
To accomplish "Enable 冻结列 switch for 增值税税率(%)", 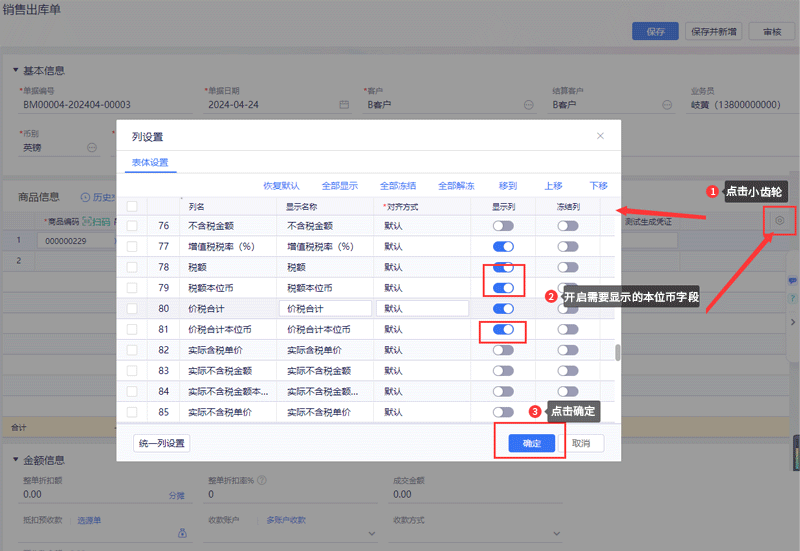I will [x=568, y=246].
